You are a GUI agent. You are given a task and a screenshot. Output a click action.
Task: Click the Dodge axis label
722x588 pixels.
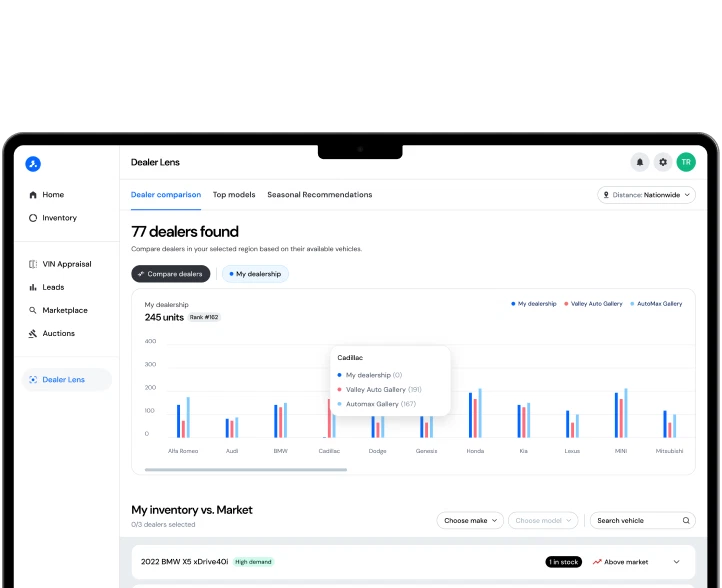pyautogui.click(x=378, y=451)
